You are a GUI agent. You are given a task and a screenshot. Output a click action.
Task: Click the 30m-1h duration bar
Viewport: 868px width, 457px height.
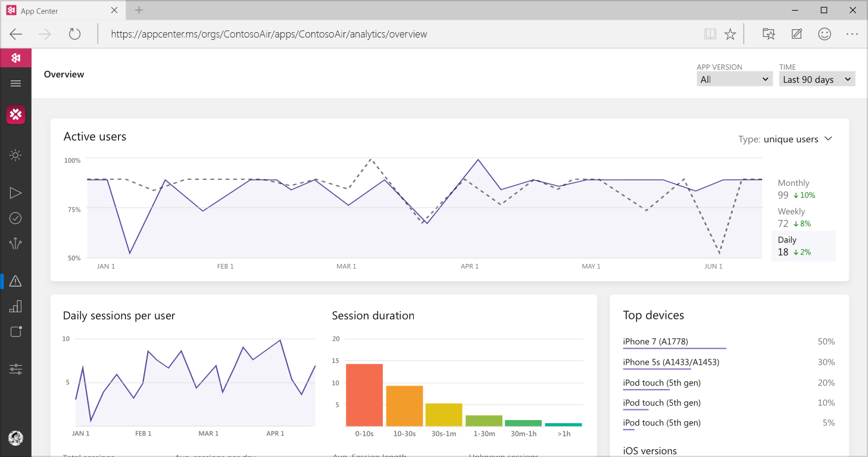click(523, 423)
